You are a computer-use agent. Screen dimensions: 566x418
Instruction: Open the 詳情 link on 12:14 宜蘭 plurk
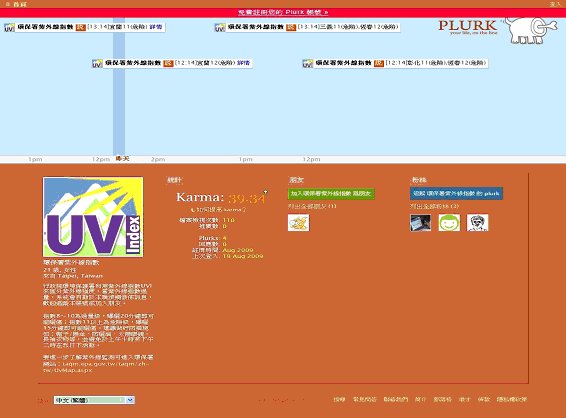pyautogui.click(x=244, y=63)
